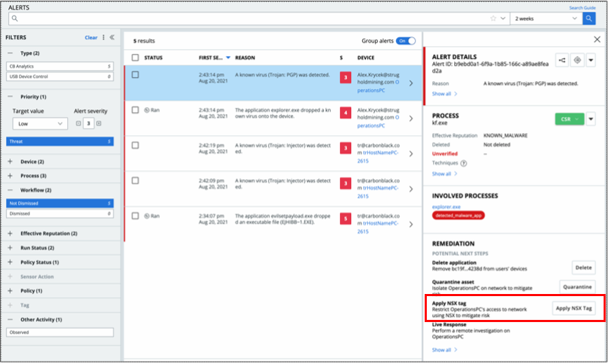Open Alert Details actions dropdown arrow

pyautogui.click(x=591, y=60)
